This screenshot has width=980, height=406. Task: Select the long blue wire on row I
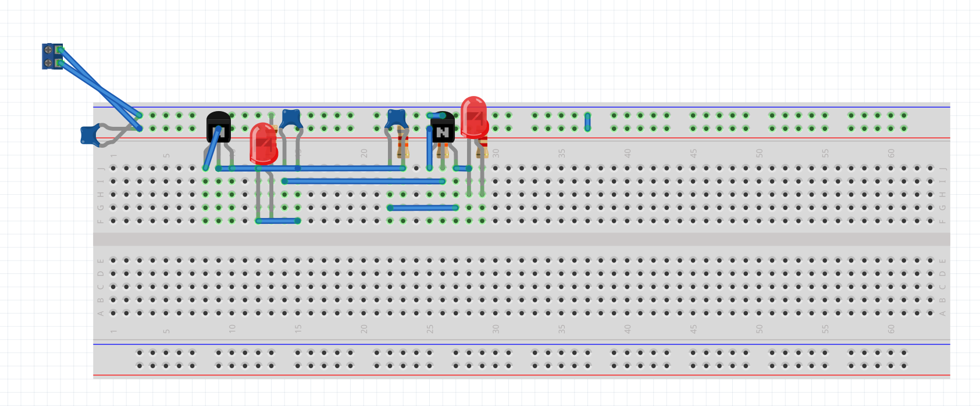(x=364, y=181)
